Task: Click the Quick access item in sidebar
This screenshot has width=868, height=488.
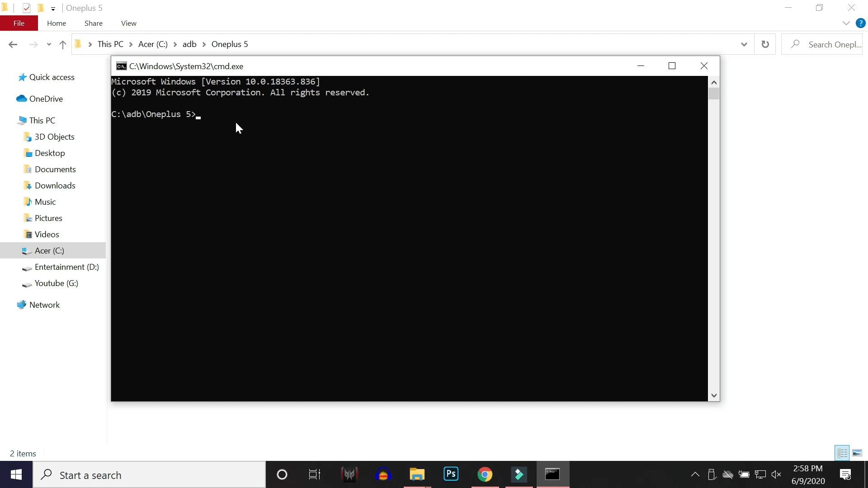Action: [52, 76]
